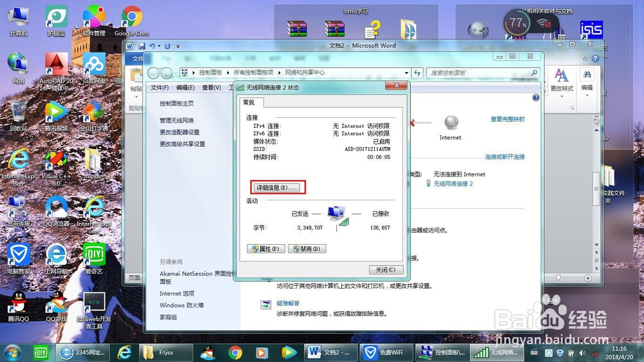Click the 连接或断开连接 link

505,157
